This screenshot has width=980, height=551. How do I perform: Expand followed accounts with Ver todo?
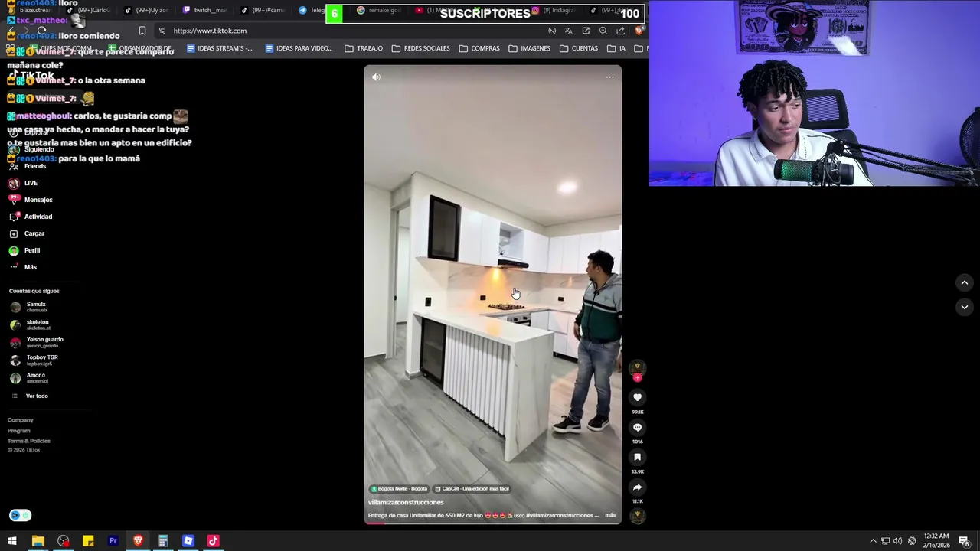[29, 396]
